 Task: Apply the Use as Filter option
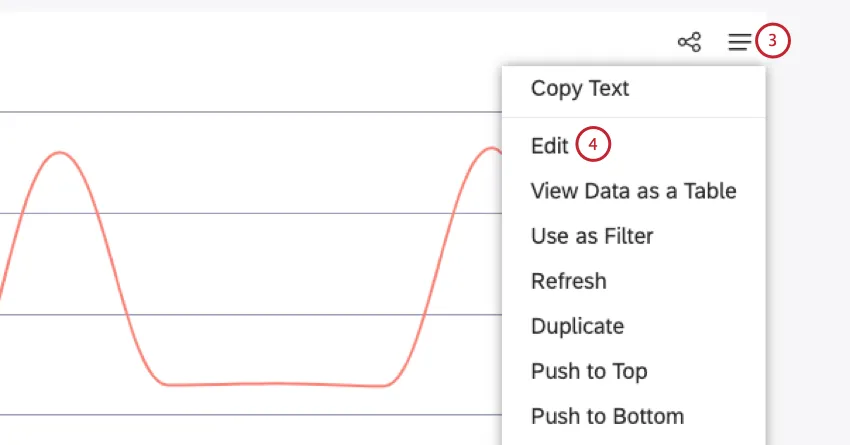tap(592, 236)
